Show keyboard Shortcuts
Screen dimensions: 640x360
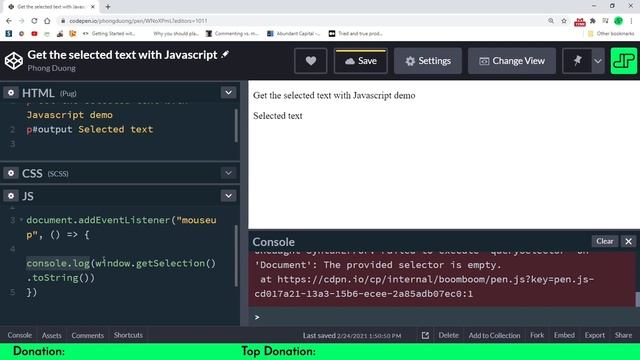pyautogui.click(x=128, y=335)
